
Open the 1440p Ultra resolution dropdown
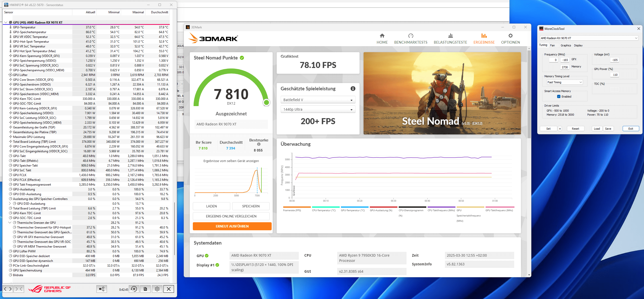tap(318, 109)
